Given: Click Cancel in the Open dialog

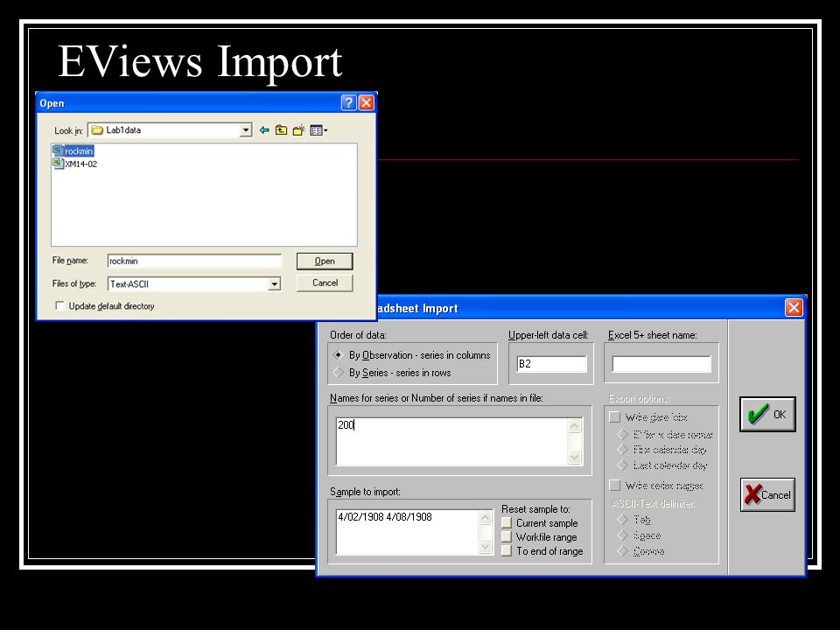Looking at the screenshot, I should [x=325, y=283].
